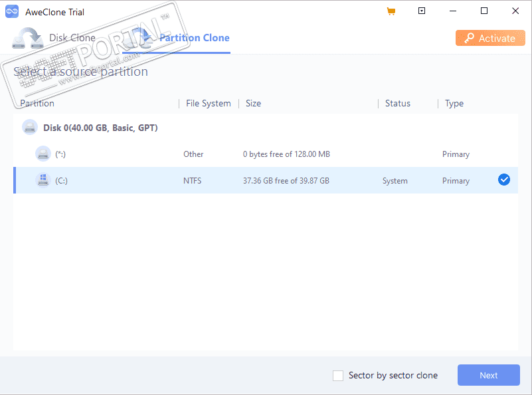The width and height of the screenshot is (532, 395).
Task: Click the "Other" file system cell
Action: click(193, 154)
